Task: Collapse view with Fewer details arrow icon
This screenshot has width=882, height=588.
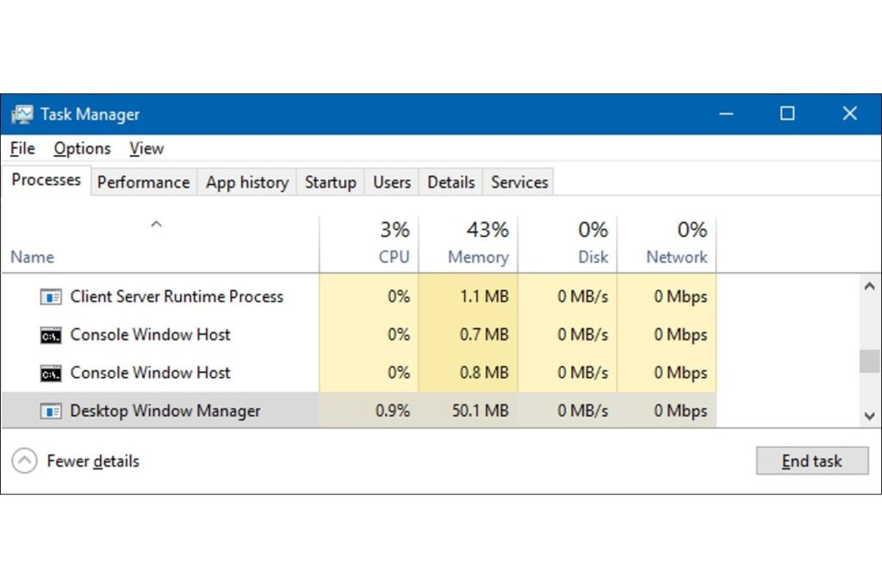Action: [x=24, y=461]
